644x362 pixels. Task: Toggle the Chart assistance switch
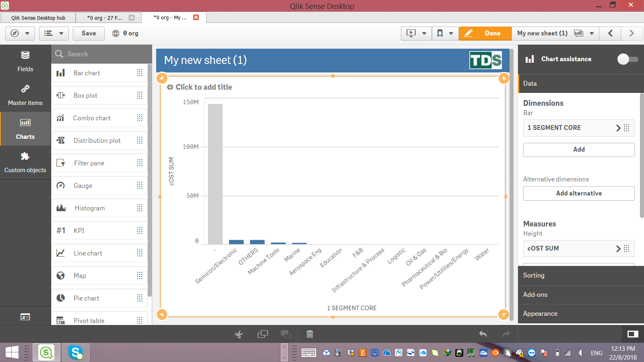coord(627,59)
